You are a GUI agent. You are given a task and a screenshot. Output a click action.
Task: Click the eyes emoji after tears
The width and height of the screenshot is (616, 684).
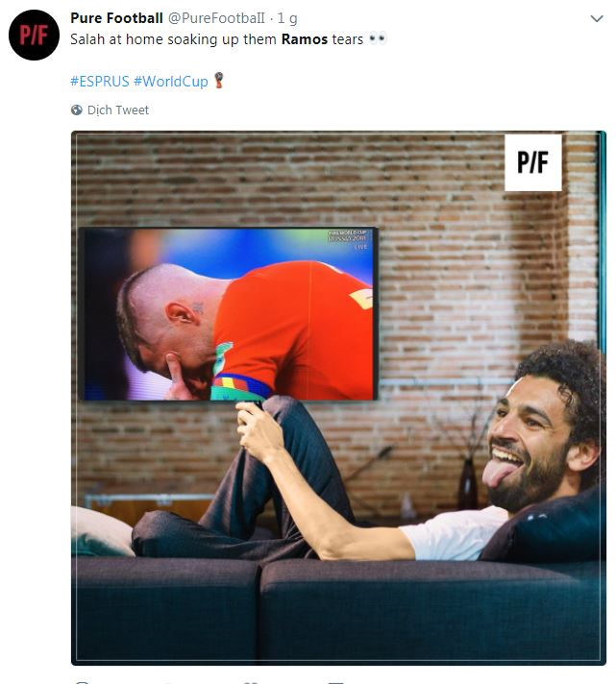(378, 38)
